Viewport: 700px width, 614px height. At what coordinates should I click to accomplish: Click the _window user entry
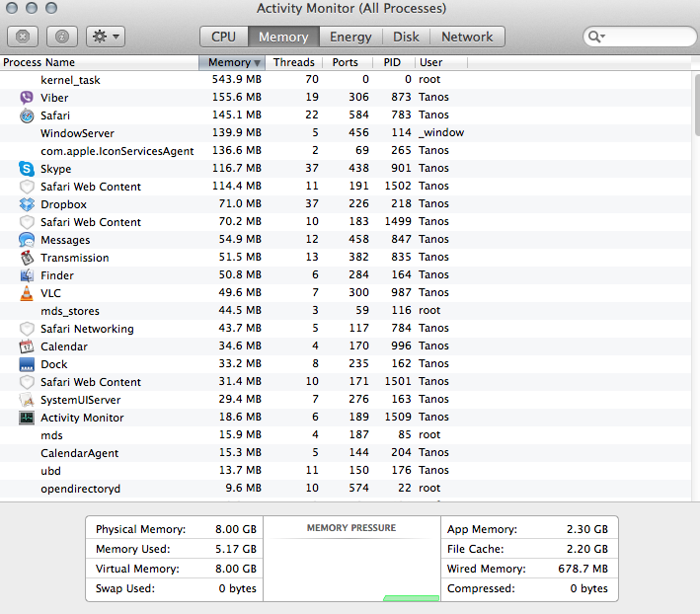tap(441, 132)
